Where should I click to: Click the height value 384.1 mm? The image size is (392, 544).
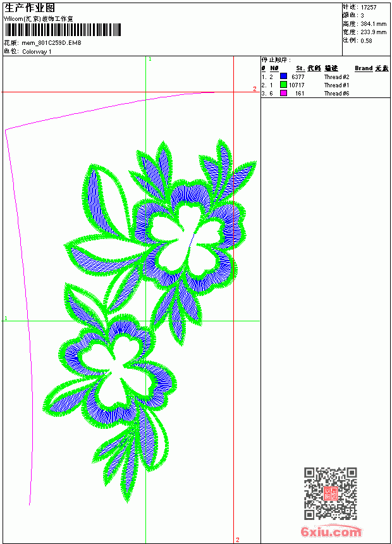tap(373, 24)
